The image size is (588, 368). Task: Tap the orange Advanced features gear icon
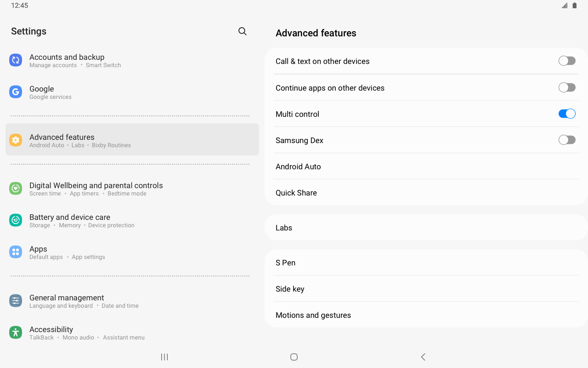16,140
